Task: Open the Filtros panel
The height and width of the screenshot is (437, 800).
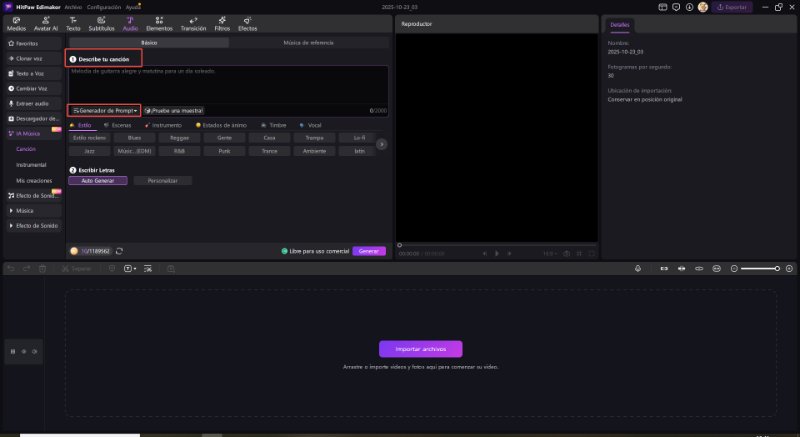Action: point(222,24)
